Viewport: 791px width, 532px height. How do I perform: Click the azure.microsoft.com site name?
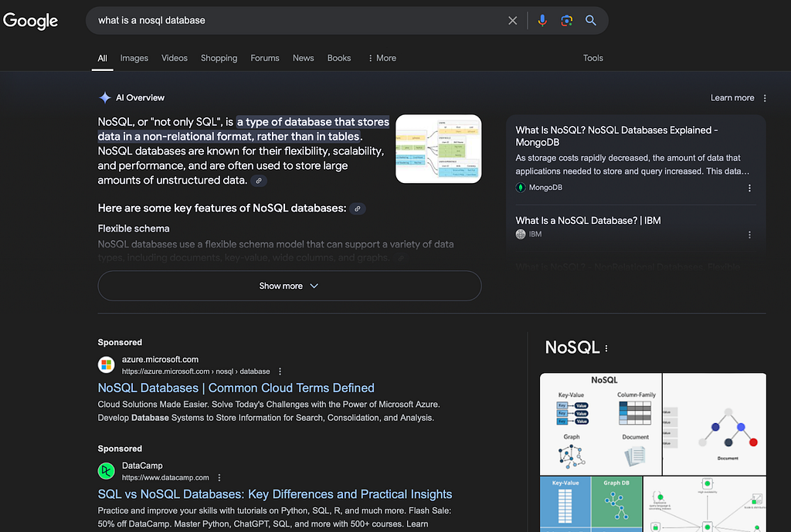tap(160, 360)
